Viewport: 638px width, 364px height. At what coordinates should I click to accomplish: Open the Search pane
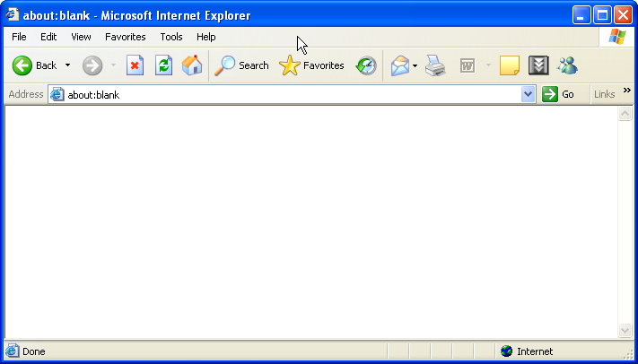(x=241, y=65)
